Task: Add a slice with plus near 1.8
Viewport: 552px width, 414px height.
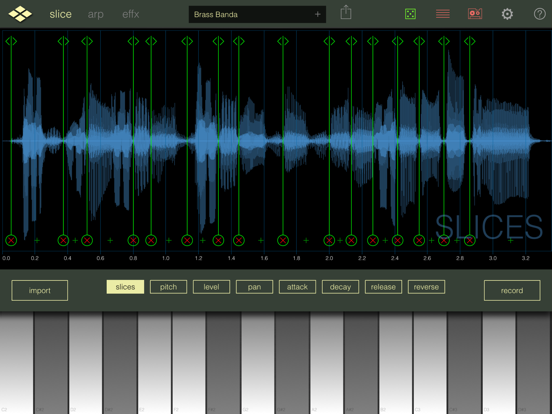Action: pos(306,240)
